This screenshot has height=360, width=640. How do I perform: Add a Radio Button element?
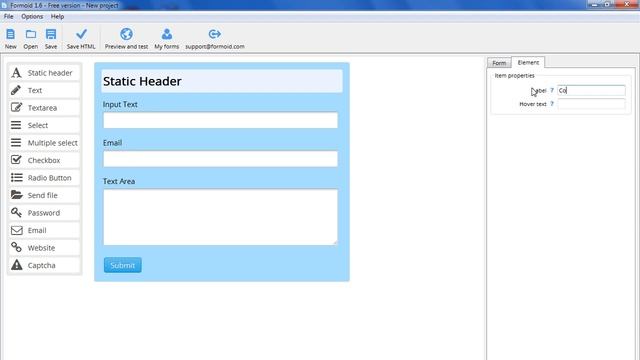[44, 178]
